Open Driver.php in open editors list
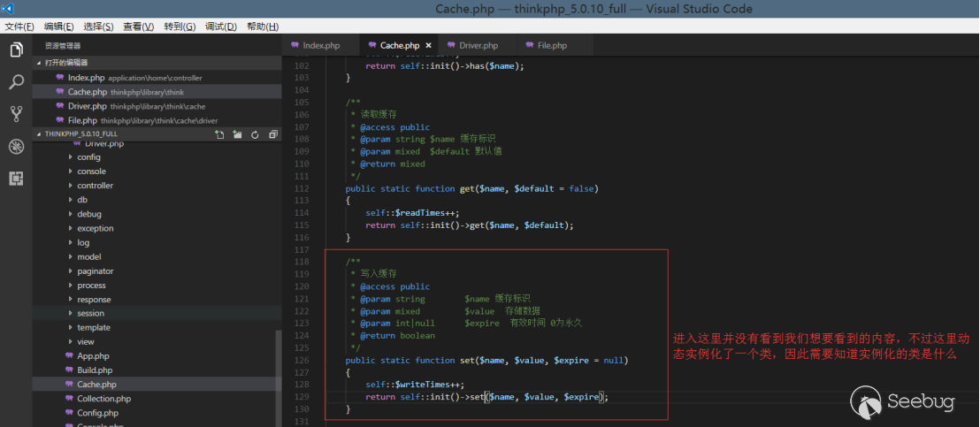This screenshot has height=427, width=980. pyautogui.click(x=157, y=106)
